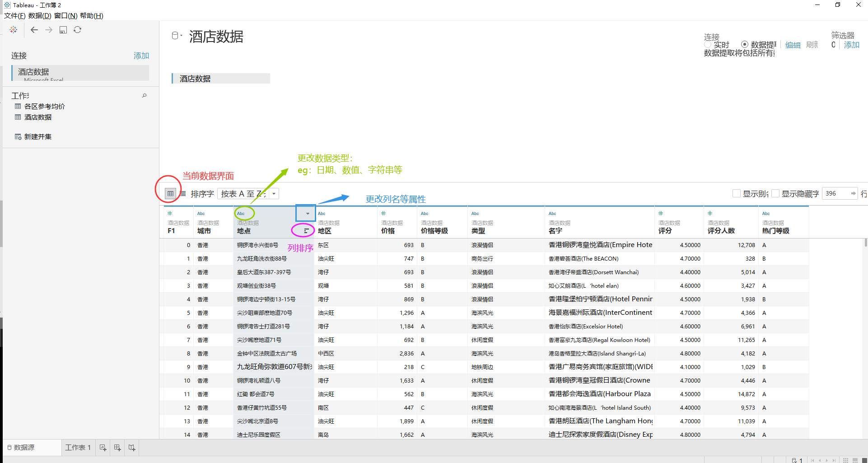Select the 实时 live connection option
868x463 pixels.
(x=708, y=44)
